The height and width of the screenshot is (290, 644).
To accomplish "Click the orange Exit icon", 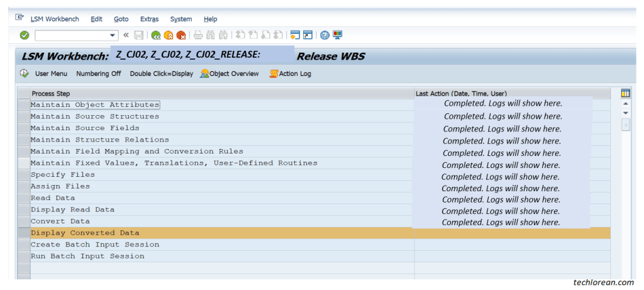I will coord(169,35).
